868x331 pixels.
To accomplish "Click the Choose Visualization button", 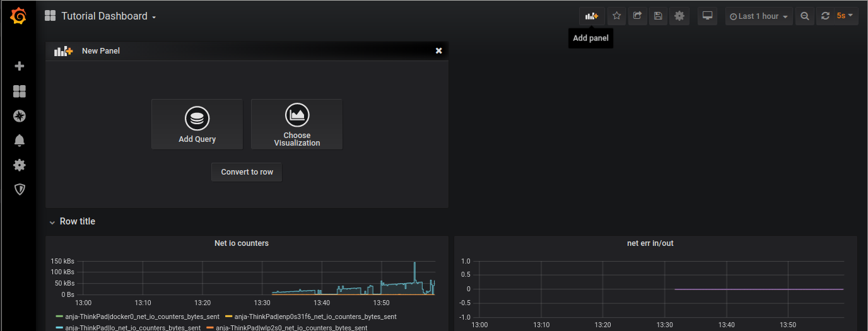I will click(296, 124).
